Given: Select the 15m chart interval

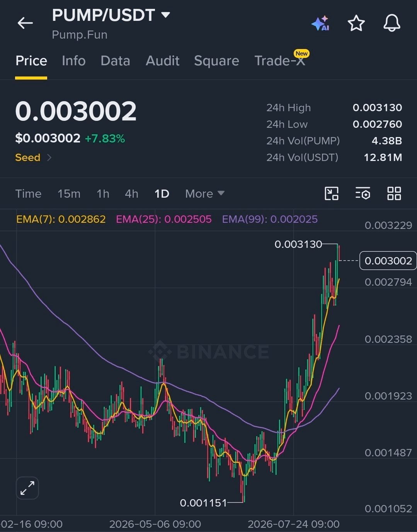Looking at the screenshot, I should 69,193.
